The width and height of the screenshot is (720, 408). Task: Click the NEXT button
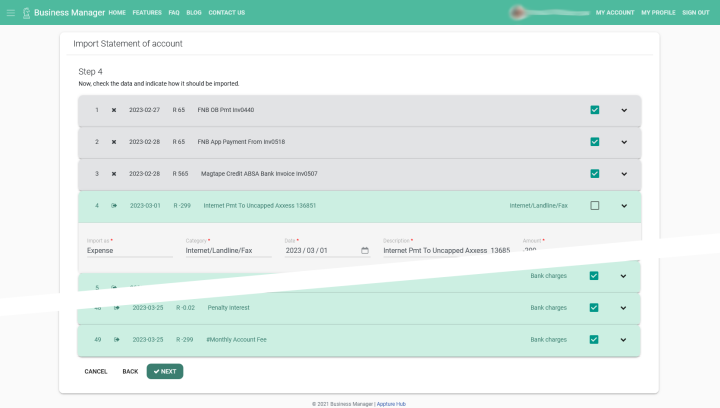click(165, 371)
